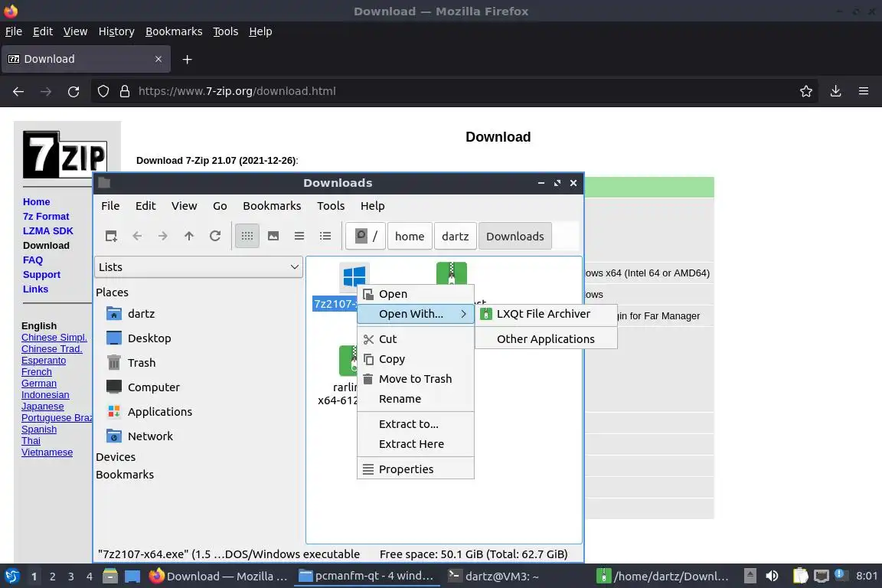Click the new tab icon in file manager toolbar
The height and width of the screenshot is (588, 882).
click(x=111, y=237)
